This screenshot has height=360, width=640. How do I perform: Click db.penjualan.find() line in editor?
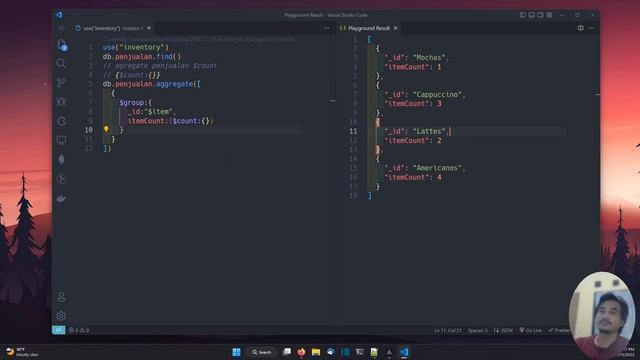point(142,57)
